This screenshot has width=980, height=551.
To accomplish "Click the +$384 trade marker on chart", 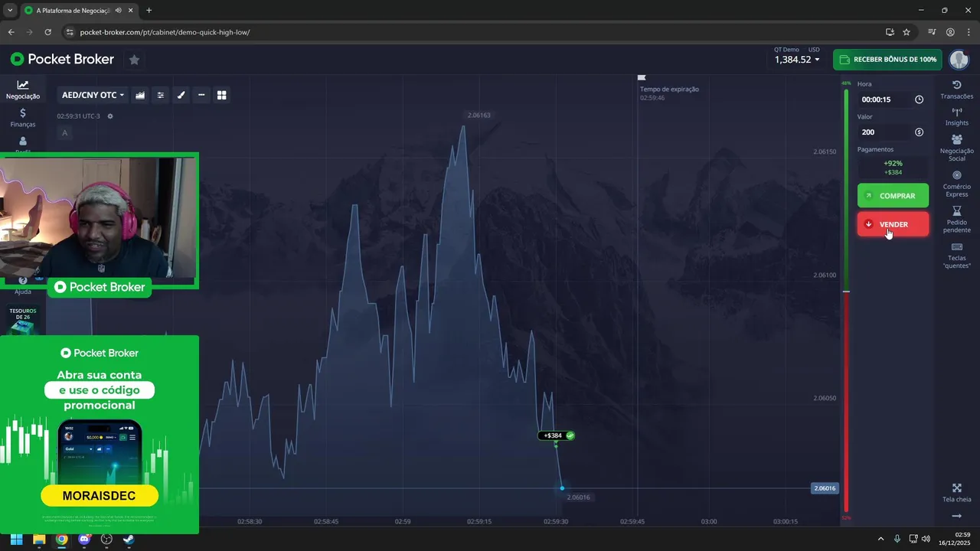I will pos(557,435).
